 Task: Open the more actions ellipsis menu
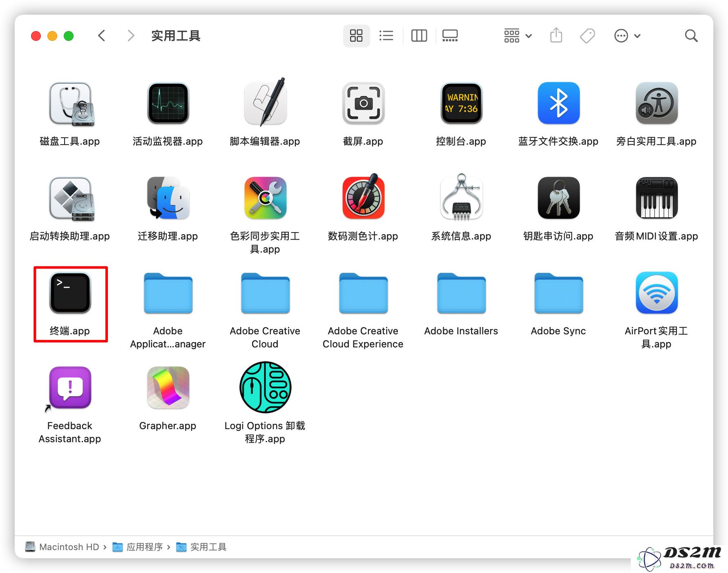[x=627, y=36]
